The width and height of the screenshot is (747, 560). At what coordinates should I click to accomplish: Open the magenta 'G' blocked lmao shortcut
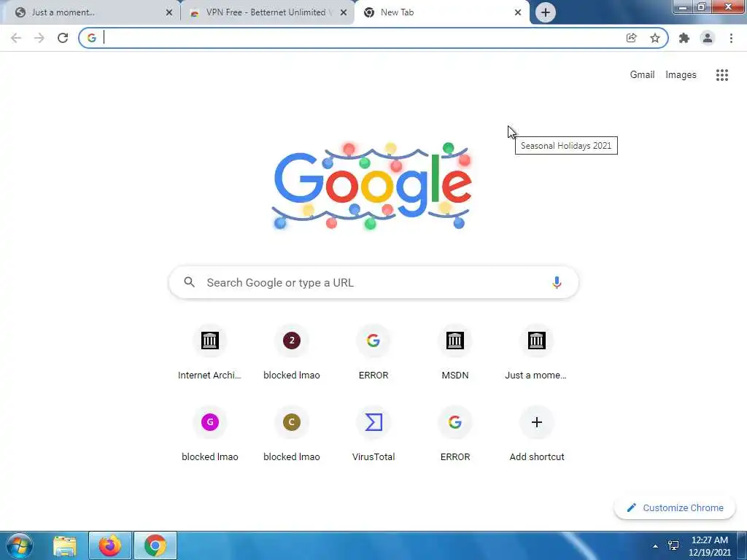(x=209, y=435)
